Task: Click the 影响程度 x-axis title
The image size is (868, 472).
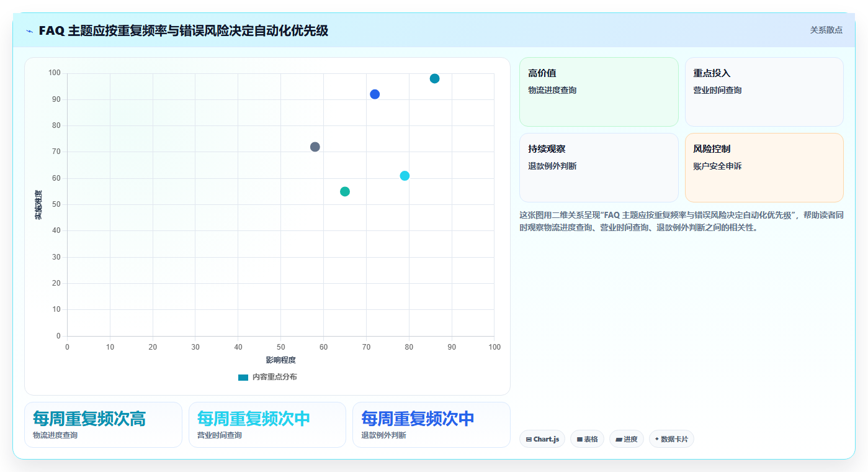Action: pos(281,360)
